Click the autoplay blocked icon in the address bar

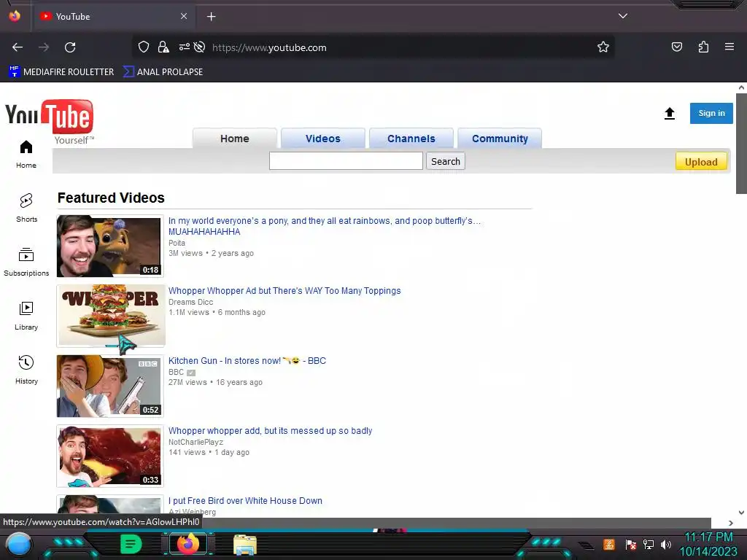click(x=200, y=47)
